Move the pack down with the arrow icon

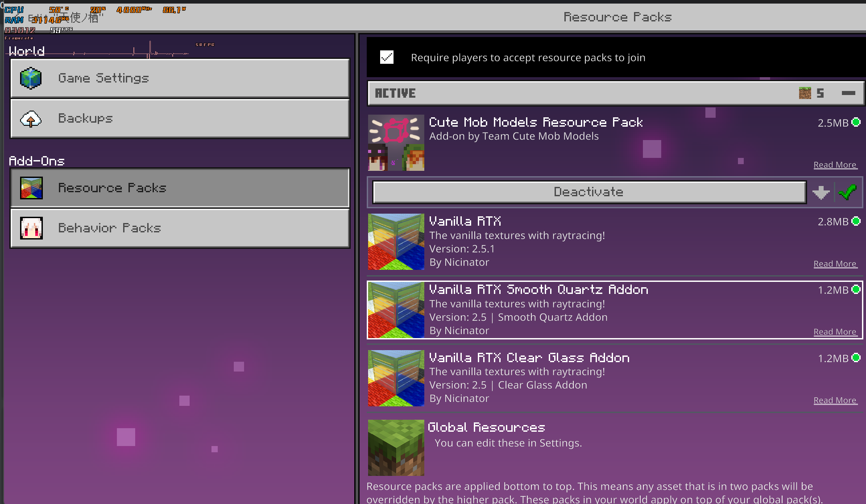(820, 192)
